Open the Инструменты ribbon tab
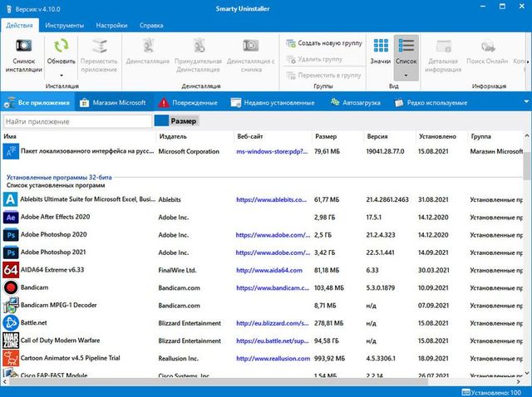Image resolution: width=532 pixels, height=397 pixels. point(64,26)
